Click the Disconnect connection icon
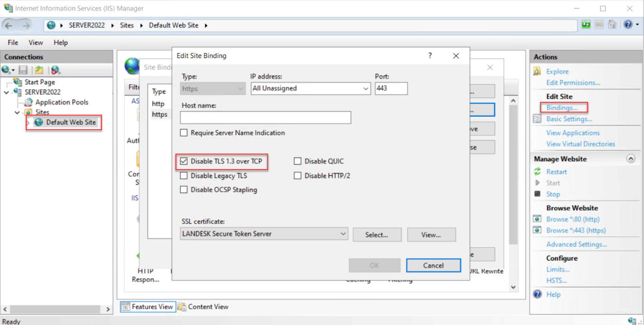 (x=55, y=70)
